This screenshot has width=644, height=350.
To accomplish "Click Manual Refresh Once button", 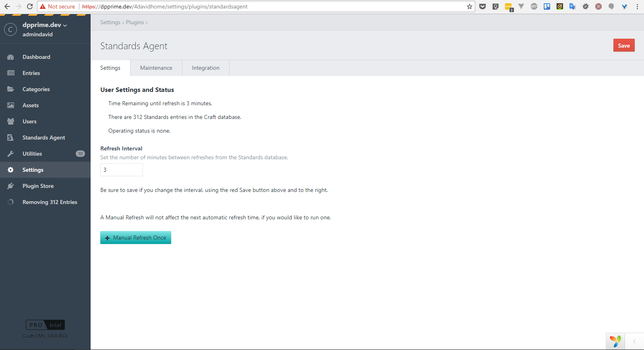I will [136, 237].
